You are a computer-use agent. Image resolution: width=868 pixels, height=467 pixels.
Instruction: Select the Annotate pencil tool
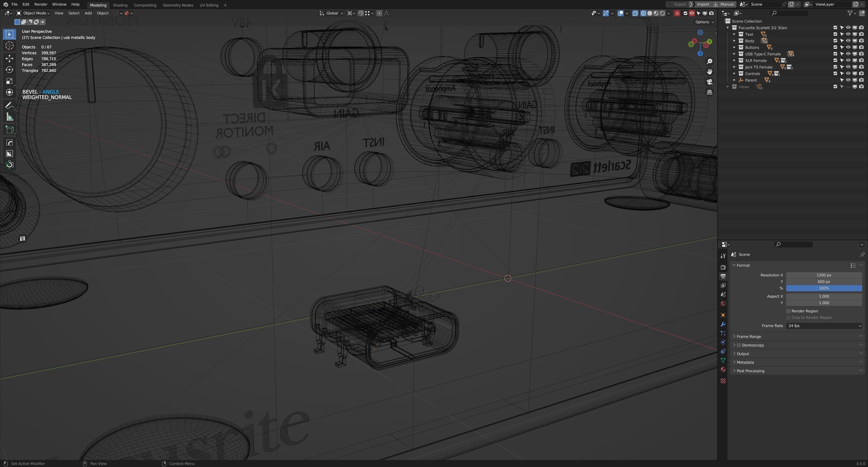pos(9,106)
